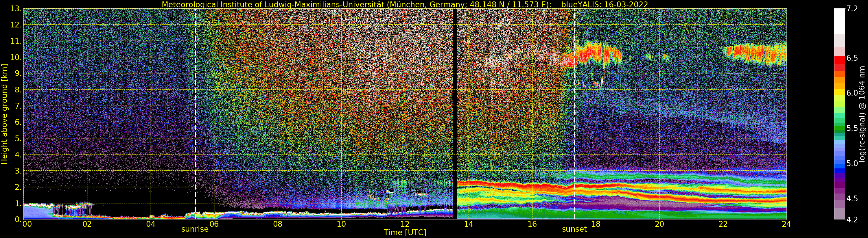Click the time axis tick '12'
Screen dimensions: 868x238
tap(405, 224)
